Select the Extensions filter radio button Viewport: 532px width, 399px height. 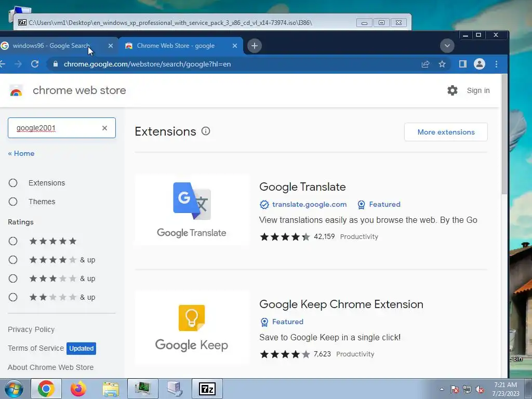[x=13, y=183]
